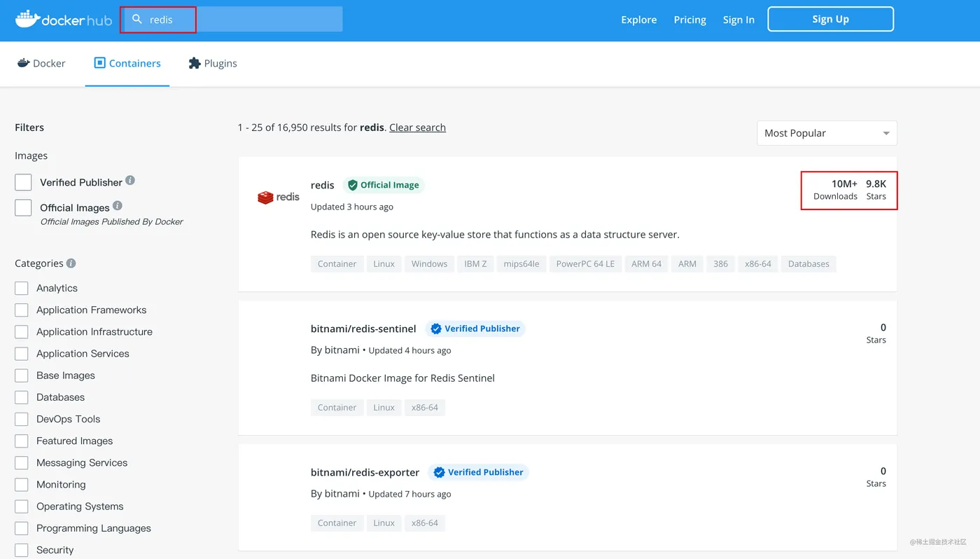Click the Verified Publisher info icon

[130, 181]
